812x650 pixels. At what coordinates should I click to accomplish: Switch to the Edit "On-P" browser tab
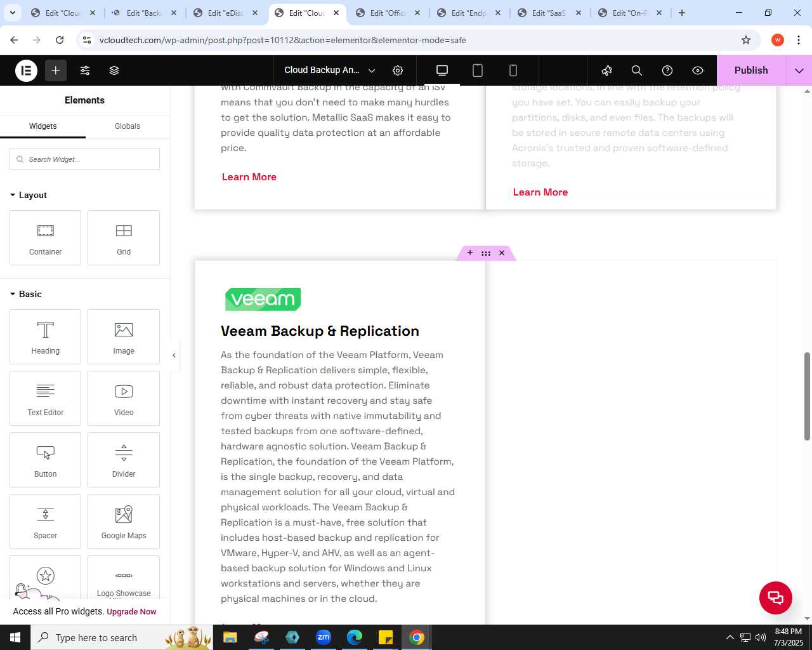[630, 13]
